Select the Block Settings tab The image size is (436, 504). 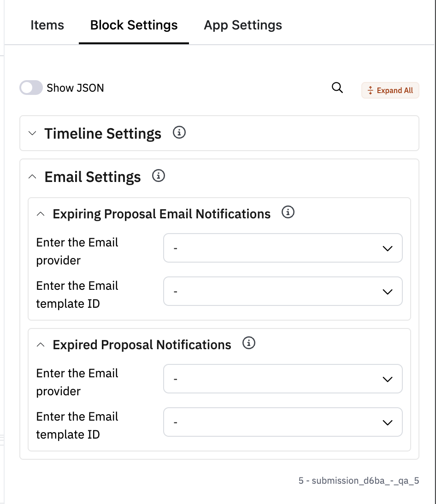[134, 25]
